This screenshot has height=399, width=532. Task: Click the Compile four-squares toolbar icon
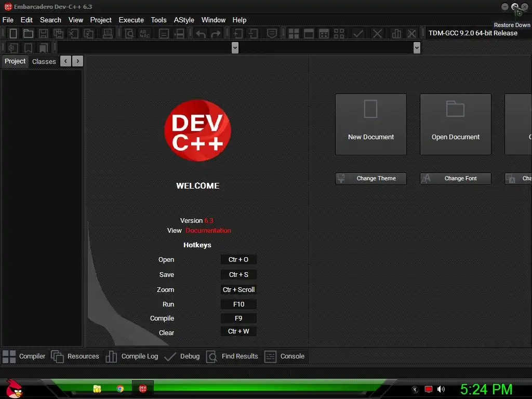[294, 34]
